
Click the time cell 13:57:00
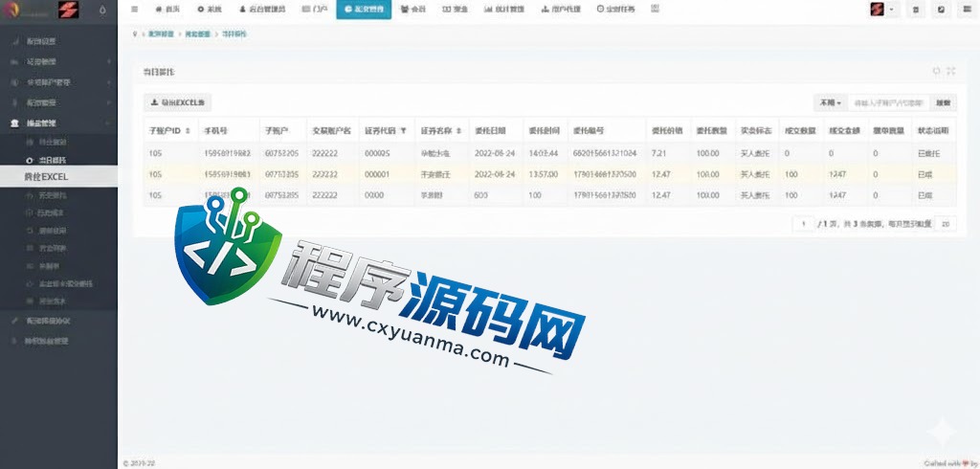point(544,174)
